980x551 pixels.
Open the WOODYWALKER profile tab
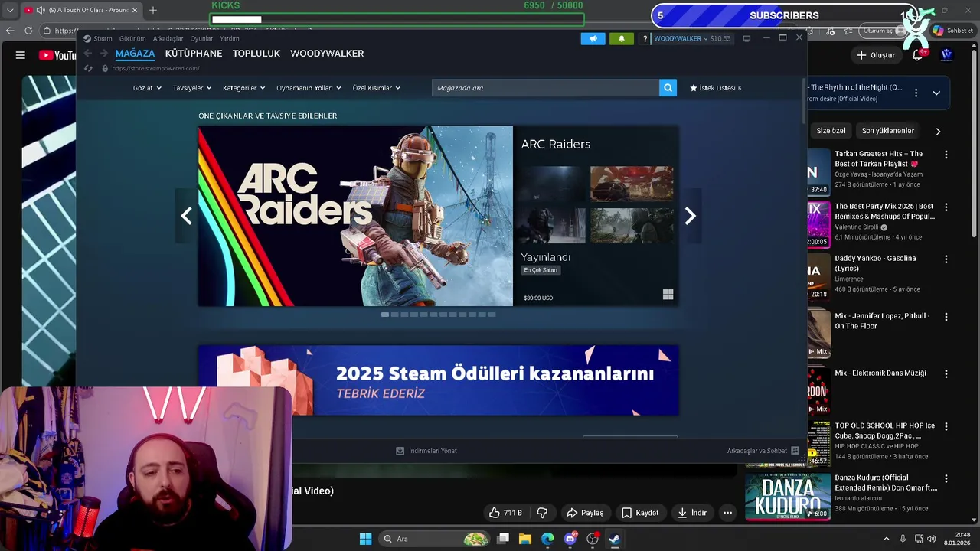pos(327,54)
